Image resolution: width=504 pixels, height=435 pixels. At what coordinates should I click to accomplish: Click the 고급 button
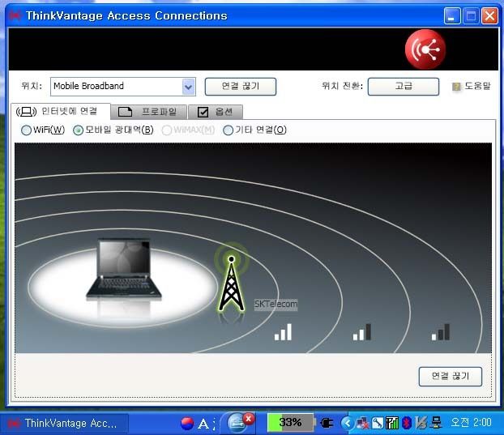[x=404, y=87]
